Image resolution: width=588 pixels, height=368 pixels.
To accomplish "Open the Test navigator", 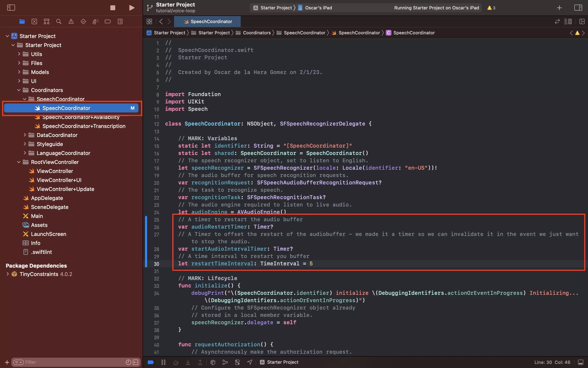I will tap(83, 21).
